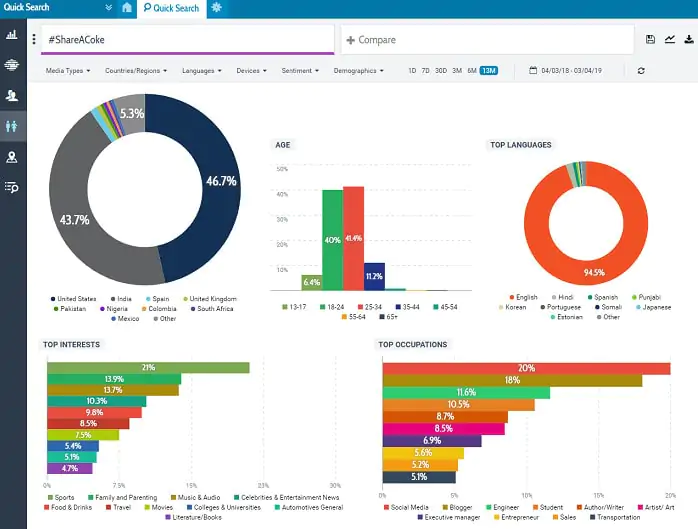This screenshot has width=698, height=529.
Task: Click the globe icon in left sidebar
Action: point(12,65)
